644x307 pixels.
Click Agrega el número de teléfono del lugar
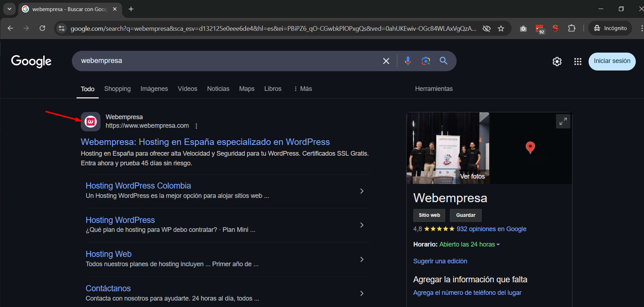pyautogui.click(x=467, y=293)
